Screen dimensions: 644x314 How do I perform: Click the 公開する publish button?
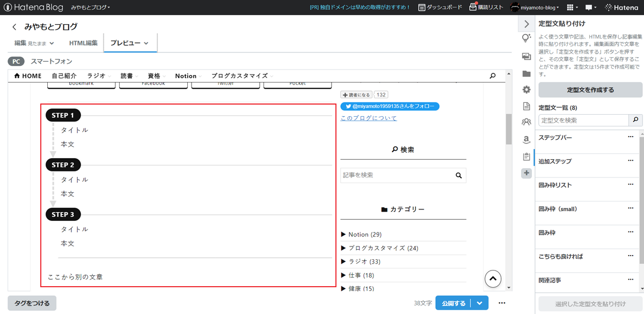point(453,303)
